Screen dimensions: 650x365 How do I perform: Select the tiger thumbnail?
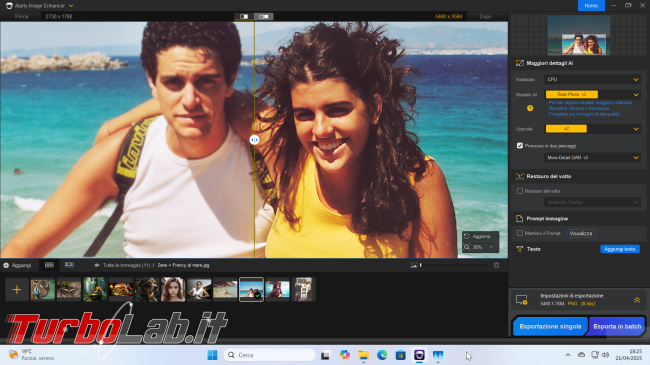click(x=43, y=289)
